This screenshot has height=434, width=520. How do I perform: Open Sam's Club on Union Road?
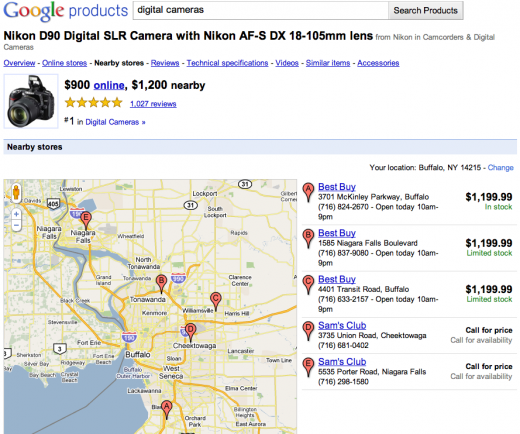(342, 325)
